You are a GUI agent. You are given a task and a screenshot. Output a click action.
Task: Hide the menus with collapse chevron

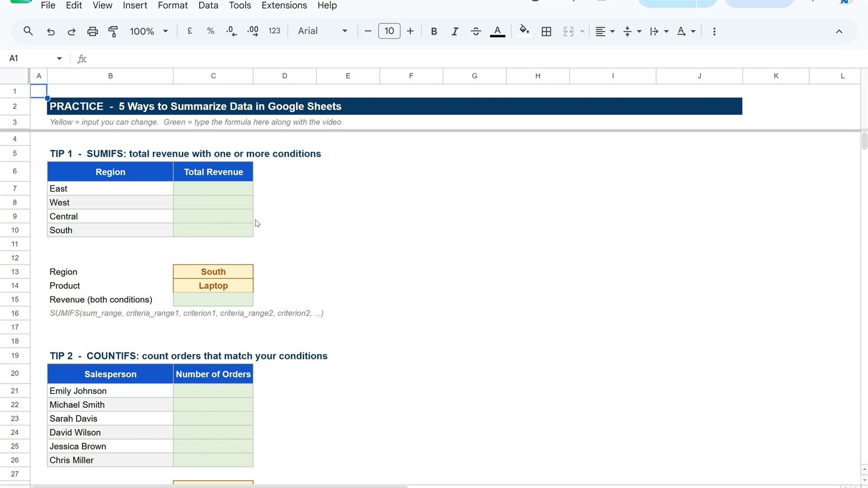[x=839, y=31]
